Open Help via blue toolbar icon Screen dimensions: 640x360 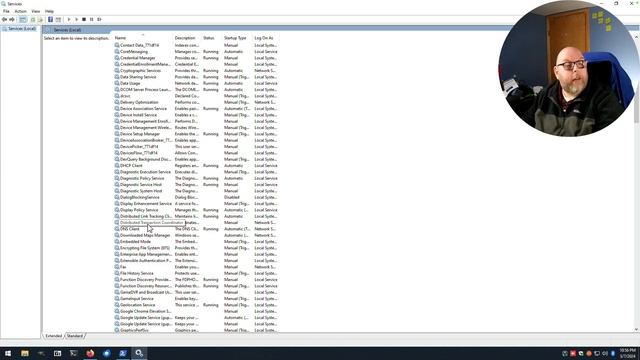[50, 19]
